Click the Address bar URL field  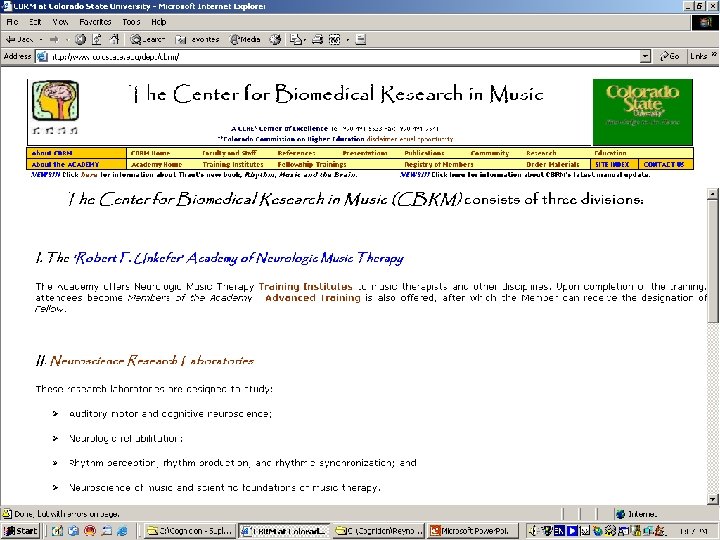pyautogui.click(x=344, y=56)
